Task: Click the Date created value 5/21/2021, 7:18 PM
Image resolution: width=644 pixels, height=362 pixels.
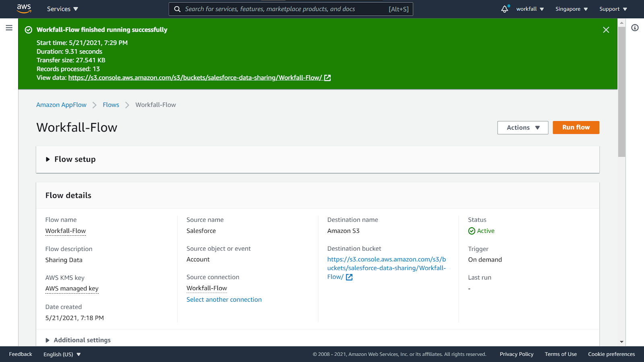Action: 74,318
